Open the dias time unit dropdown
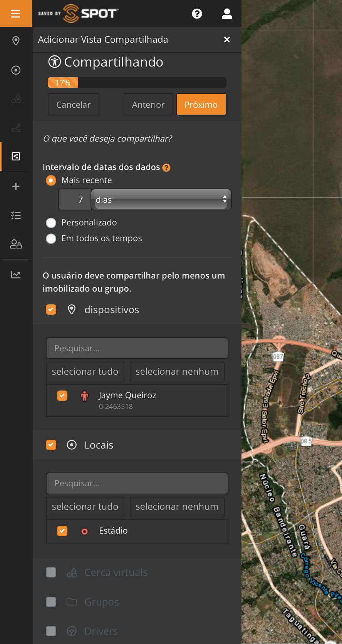Screen dimensions: 342x644 pyautogui.click(x=161, y=200)
